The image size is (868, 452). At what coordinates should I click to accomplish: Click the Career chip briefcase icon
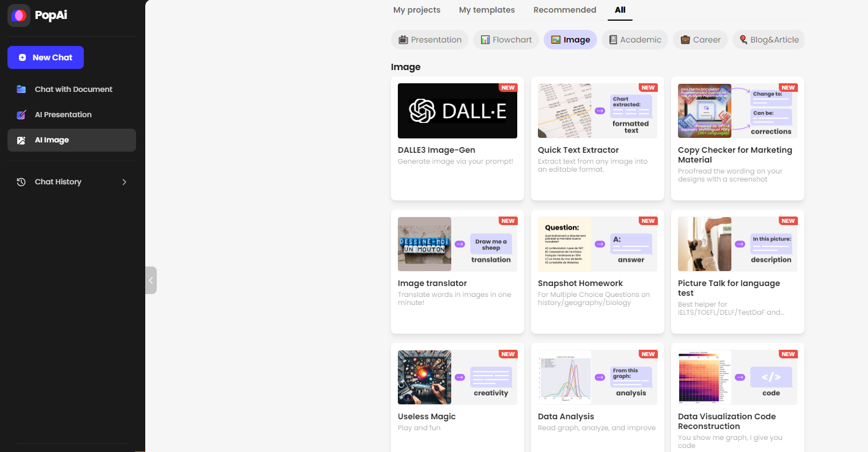(x=685, y=40)
